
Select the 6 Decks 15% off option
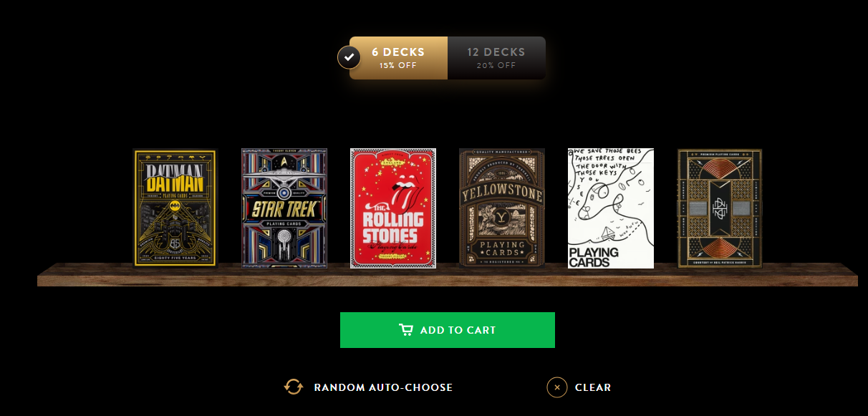(398, 58)
